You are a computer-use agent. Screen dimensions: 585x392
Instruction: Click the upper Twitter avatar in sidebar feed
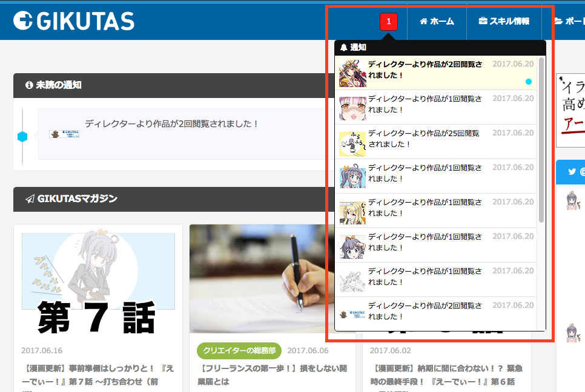(x=573, y=201)
